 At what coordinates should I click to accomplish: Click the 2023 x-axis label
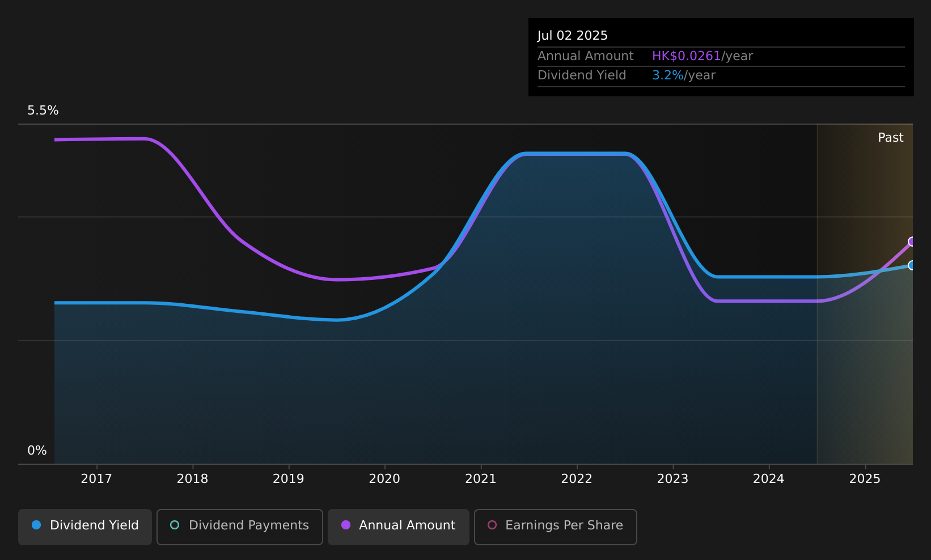click(672, 479)
